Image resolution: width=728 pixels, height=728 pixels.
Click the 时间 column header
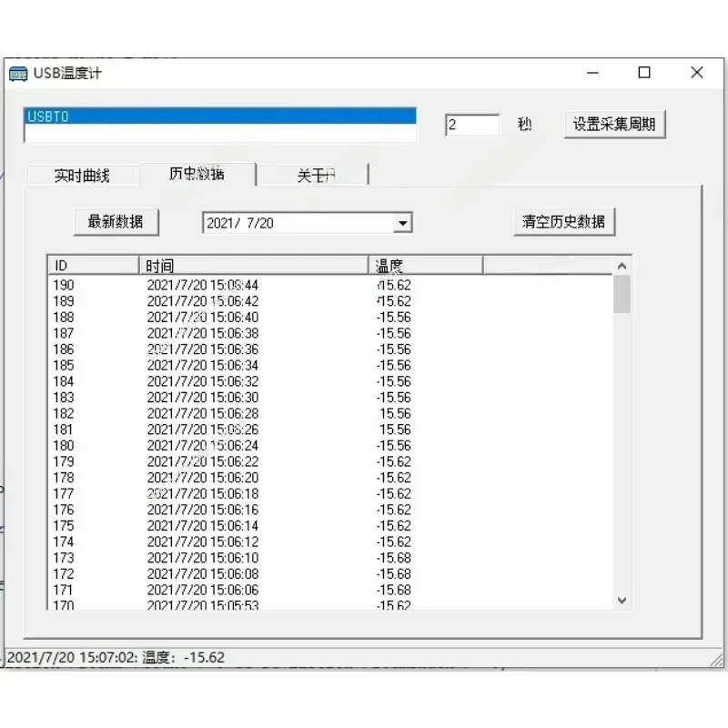tap(254, 266)
